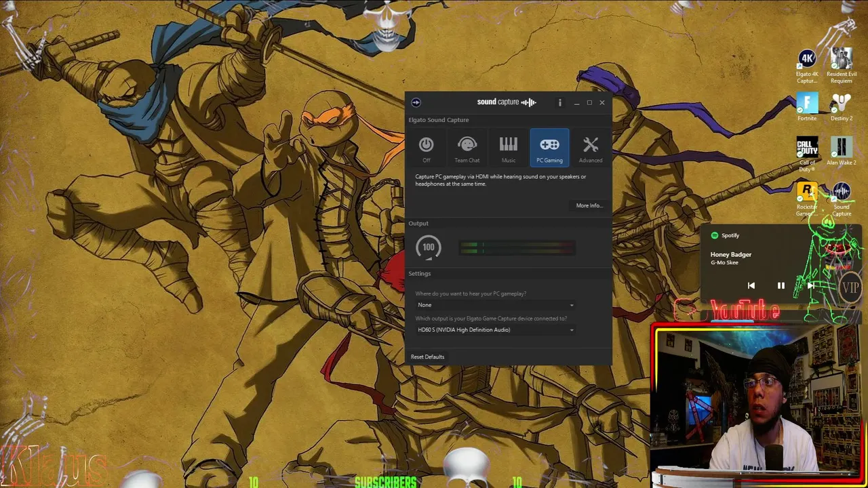
Task: Open Resident Evil Requiem desktop icon
Action: [x=842, y=66]
